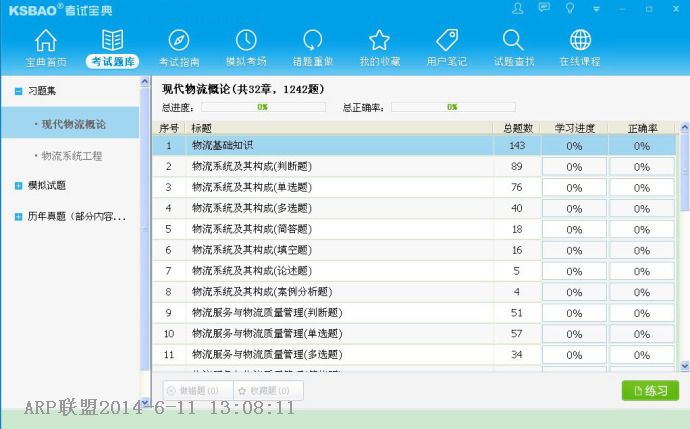Select row 物流系统及其构成(填空题)
Image resolution: width=690 pixels, height=429 pixels.
tap(414, 250)
